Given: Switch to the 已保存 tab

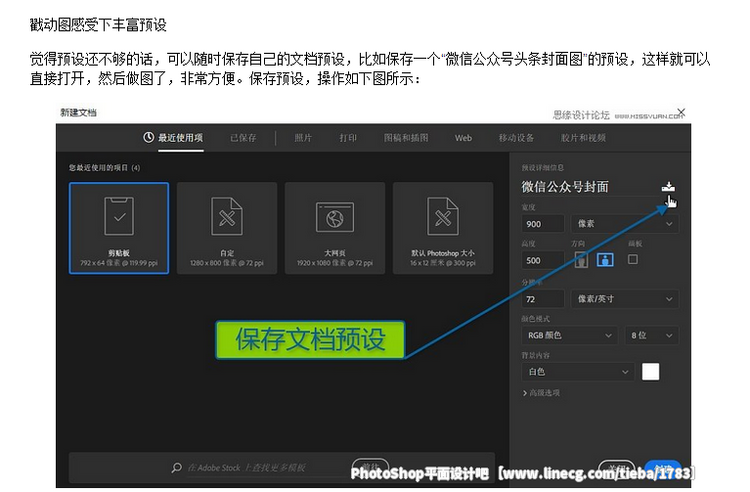Looking at the screenshot, I should click(243, 138).
